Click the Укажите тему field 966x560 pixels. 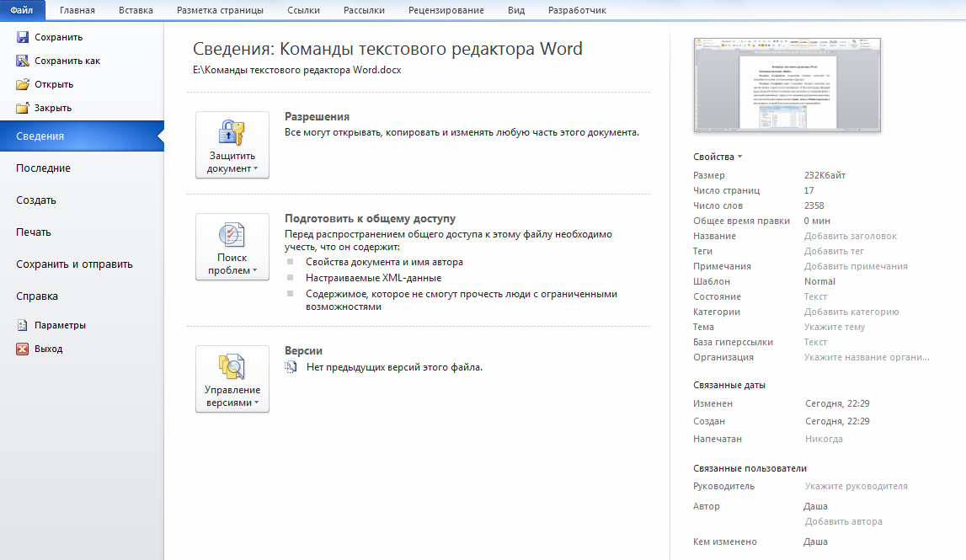(x=834, y=327)
